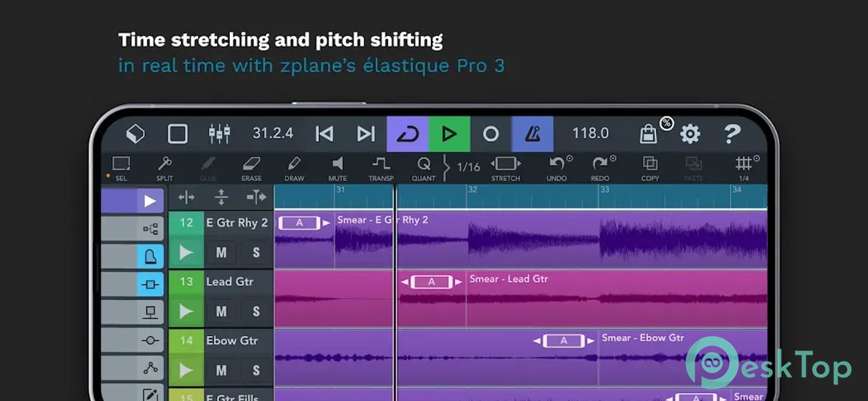Screen dimensions: 868x401
Task: Click the A stretch handle on Ebow Gtr clip
Action: (564, 341)
